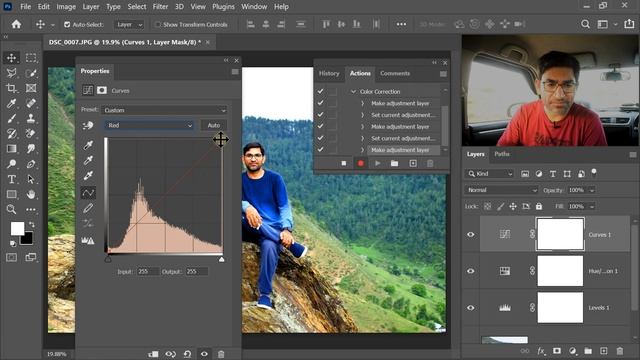Create new set folder in Actions panel
640x360 pixels.
(x=394, y=163)
